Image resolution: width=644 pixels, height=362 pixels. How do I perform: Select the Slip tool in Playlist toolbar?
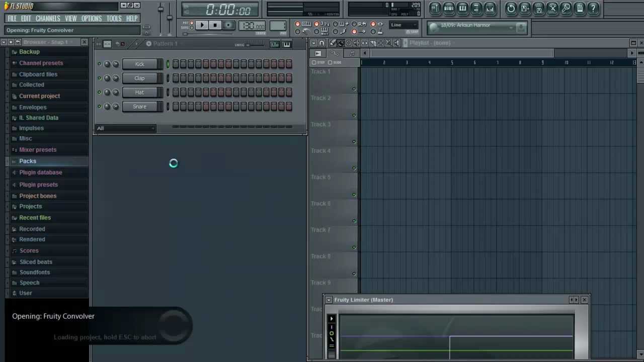[364, 43]
